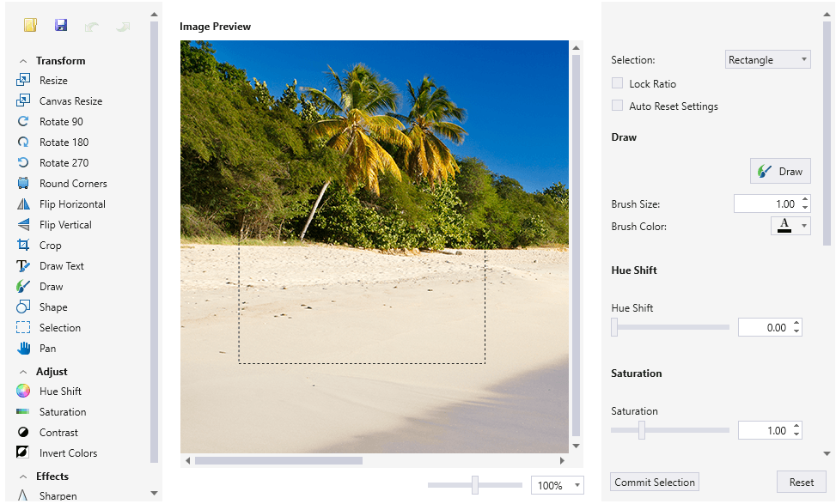Decrease Brush Size with down arrow

pyautogui.click(x=805, y=208)
